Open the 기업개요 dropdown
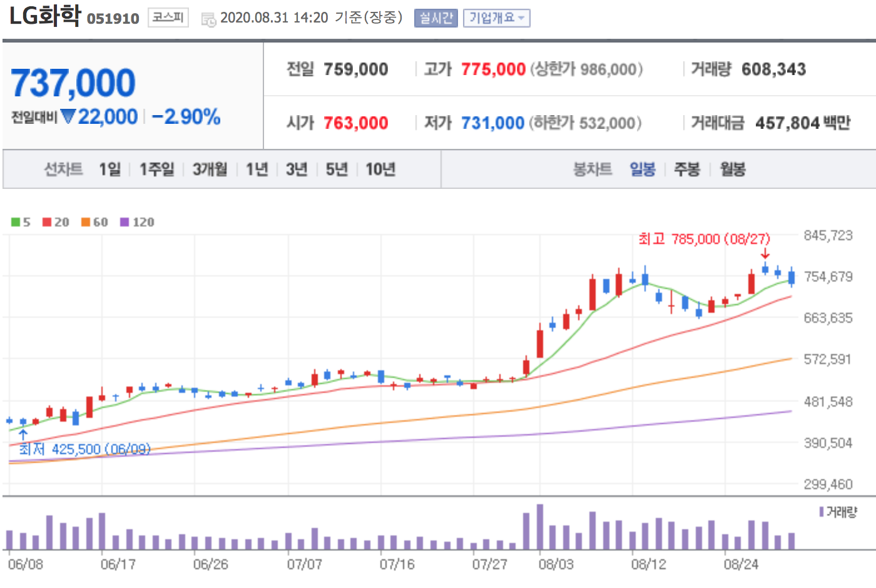Screen dimensions: 876x588 [x=497, y=18]
